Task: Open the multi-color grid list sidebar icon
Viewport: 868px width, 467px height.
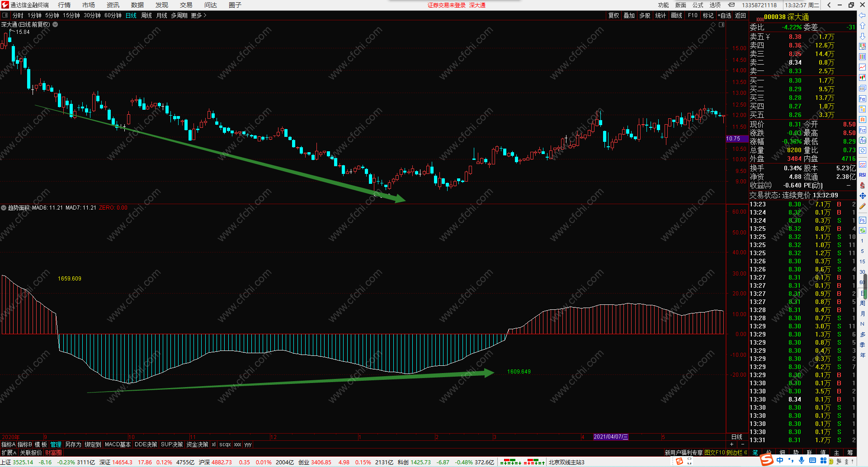Action: tap(862, 57)
